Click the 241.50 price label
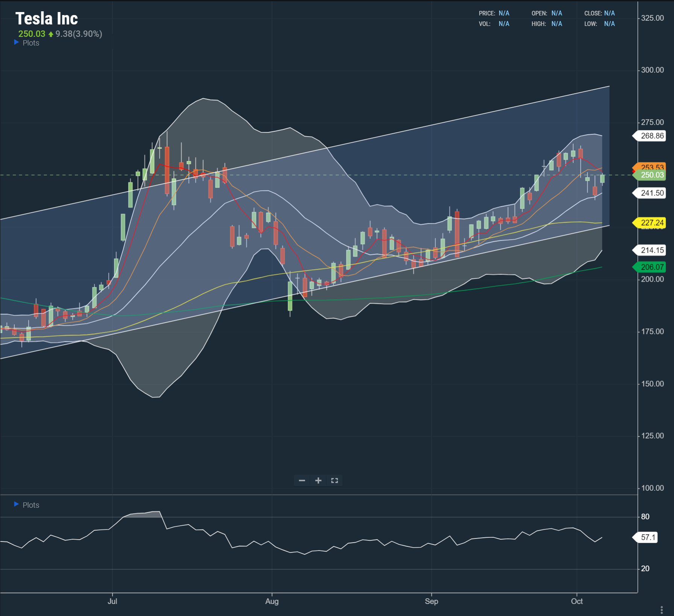Viewport: 674px width, 616px height. point(651,193)
